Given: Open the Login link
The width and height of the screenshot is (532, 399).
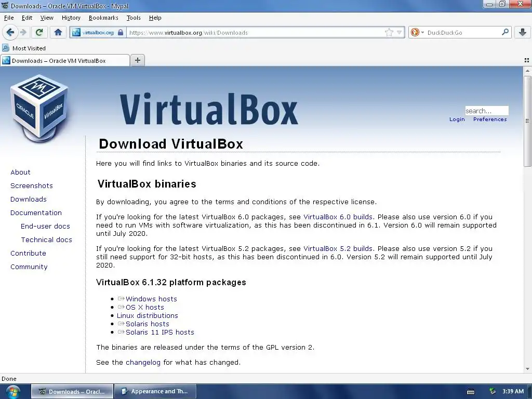Looking at the screenshot, I should [x=457, y=119].
